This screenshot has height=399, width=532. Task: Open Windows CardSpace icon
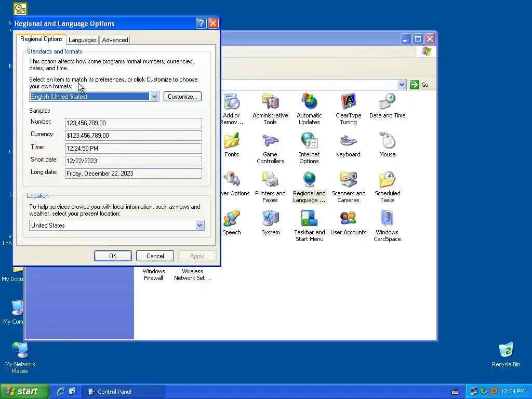(387, 218)
